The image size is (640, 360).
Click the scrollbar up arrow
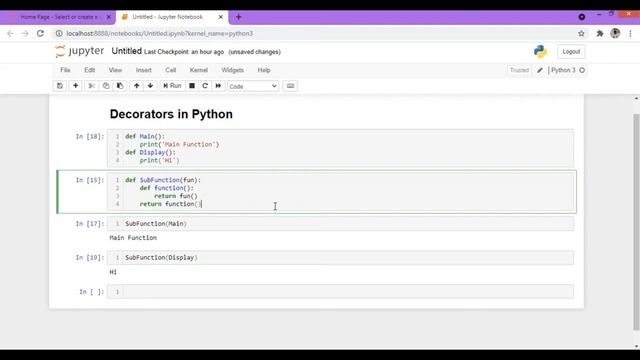pyautogui.click(x=636, y=98)
